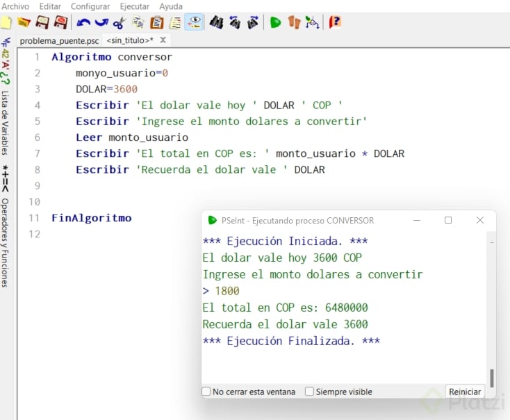Find next with the right-arrow binoculars icon

(x=253, y=22)
